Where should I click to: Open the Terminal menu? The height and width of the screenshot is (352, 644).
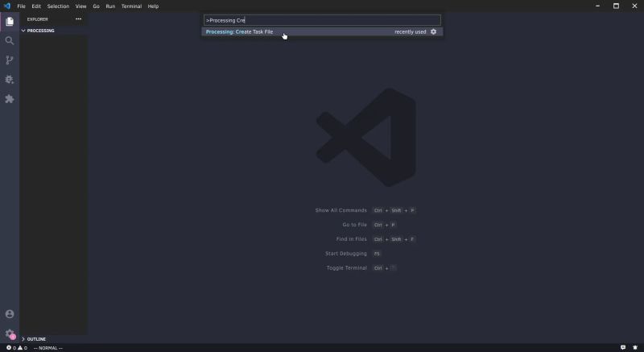click(x=131, y=6)
